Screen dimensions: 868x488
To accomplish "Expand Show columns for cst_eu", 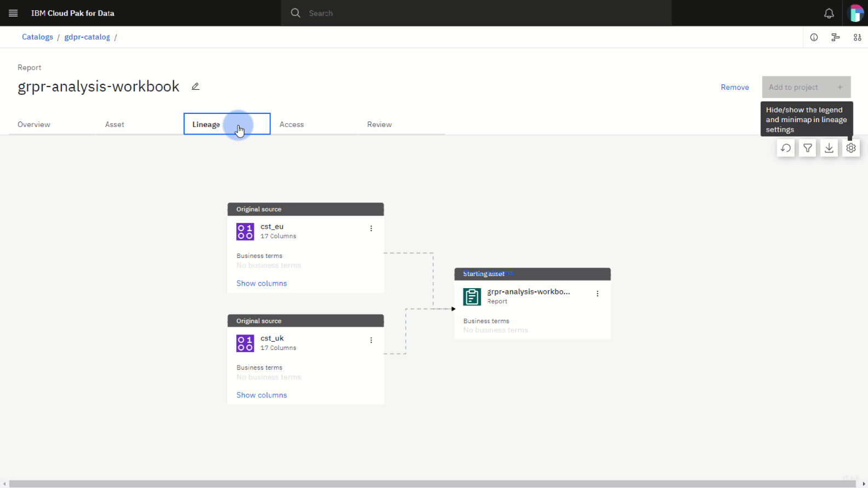I will [261, 283].
